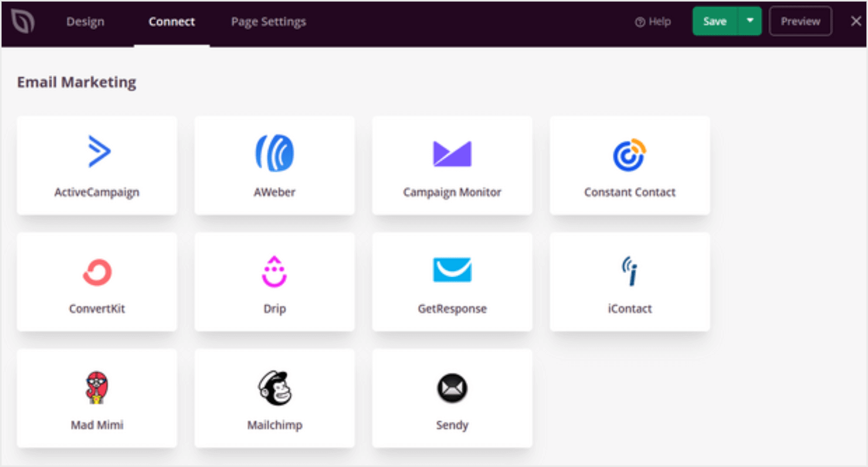Viewport: 868px width, 467px height.
Task: Expand the Save button dropdown arrow
Action: click(749, 21)
